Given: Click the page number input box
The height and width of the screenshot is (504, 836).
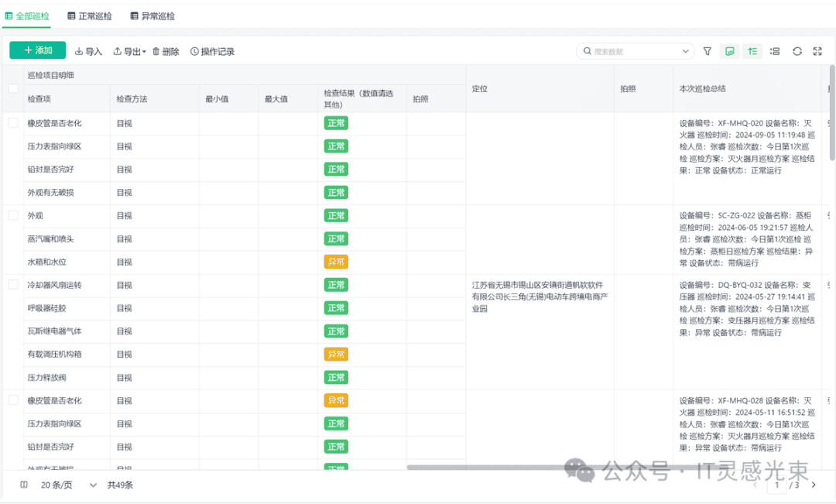Looking at the screenshot, I should pos(777,485).
